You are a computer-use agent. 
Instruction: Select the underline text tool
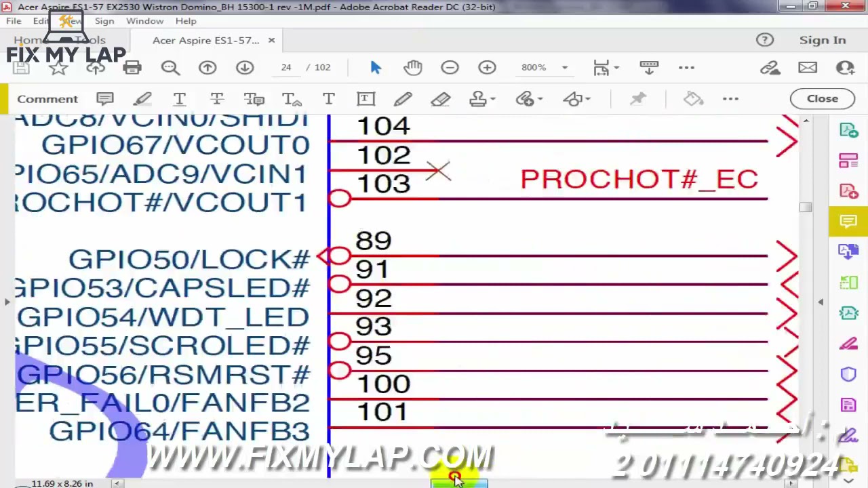tap(179, 99)
